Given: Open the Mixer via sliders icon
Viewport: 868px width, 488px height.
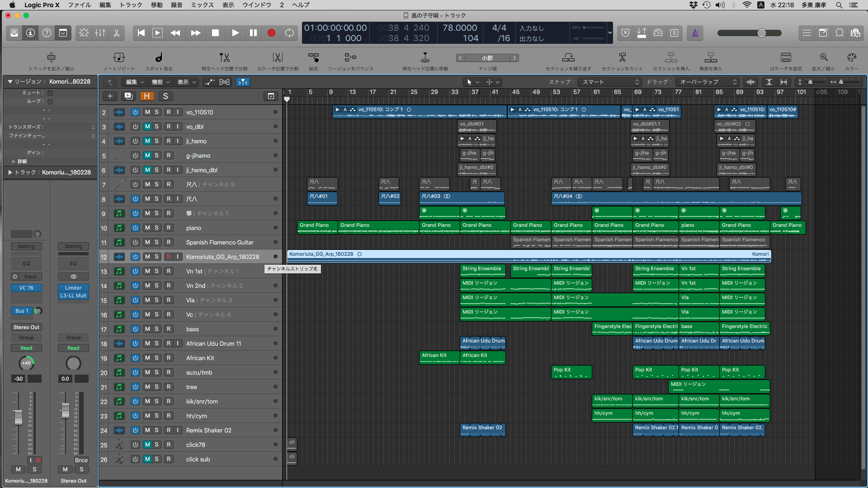Looking at the screenshot, I should coord(100,33).
